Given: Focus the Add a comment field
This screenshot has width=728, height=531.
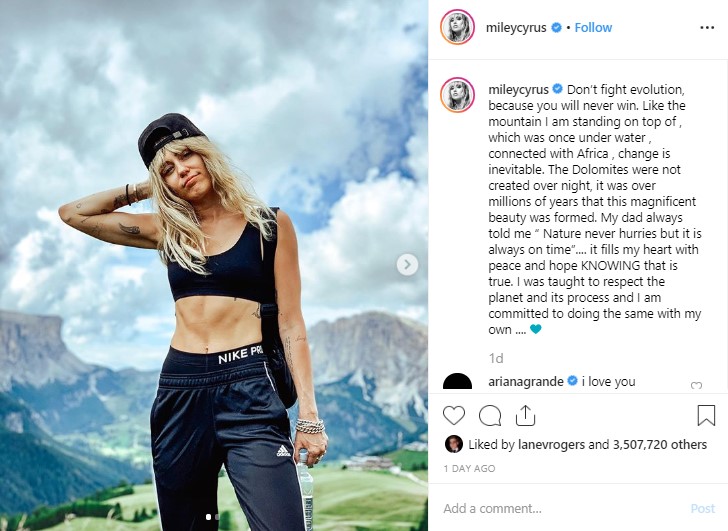Looking at the screenshot, I should pos(564,508).
